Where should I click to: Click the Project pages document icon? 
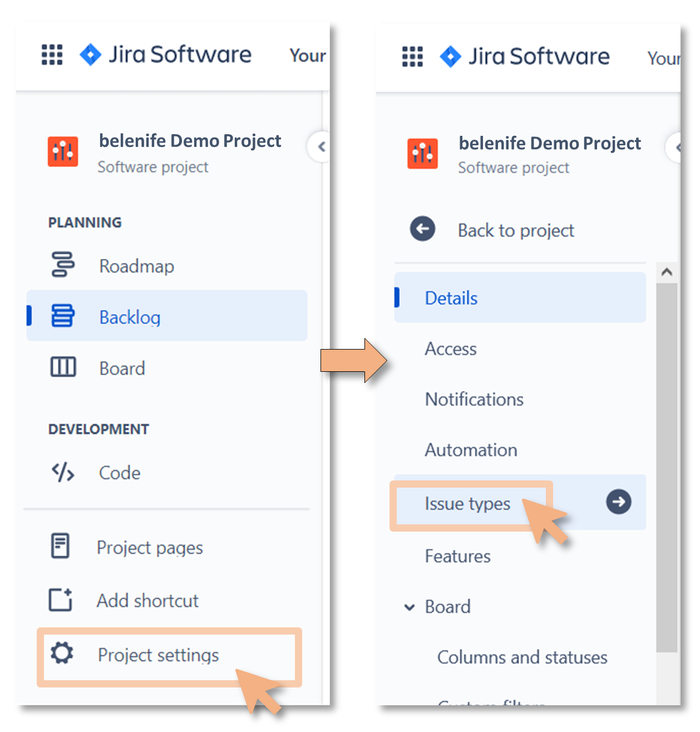point(60,546)
